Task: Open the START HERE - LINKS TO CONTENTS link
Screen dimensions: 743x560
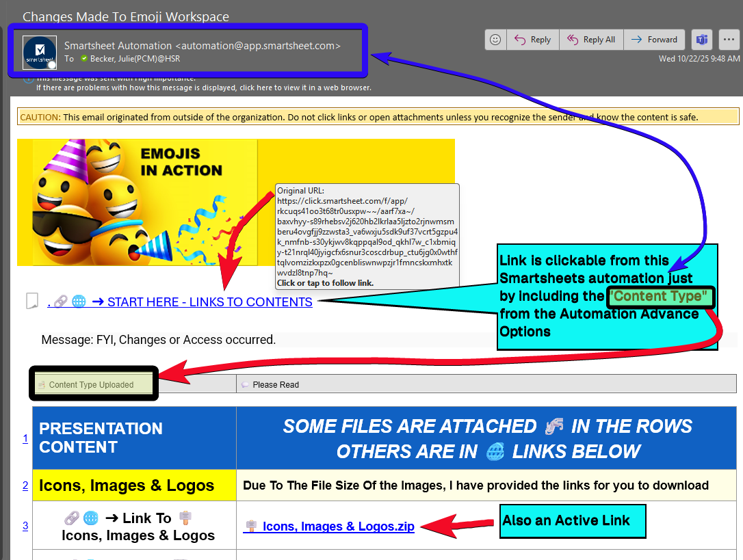Action: coord(180,302)
